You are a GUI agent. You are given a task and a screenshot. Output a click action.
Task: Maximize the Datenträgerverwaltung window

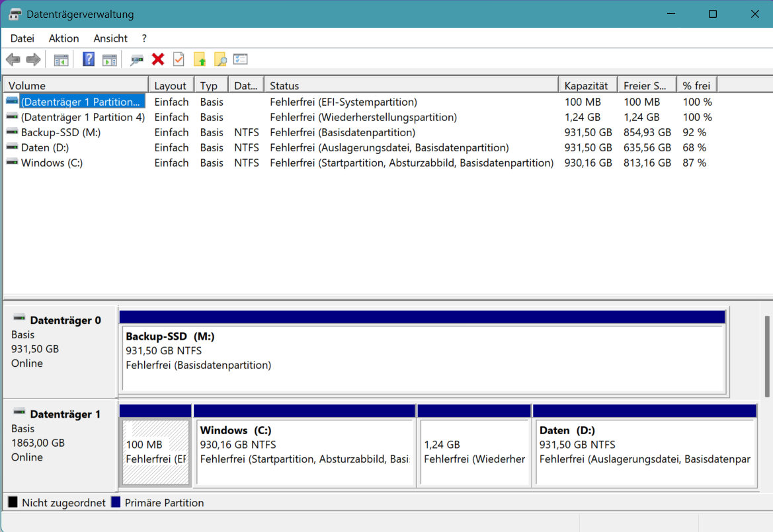point(712,14)
